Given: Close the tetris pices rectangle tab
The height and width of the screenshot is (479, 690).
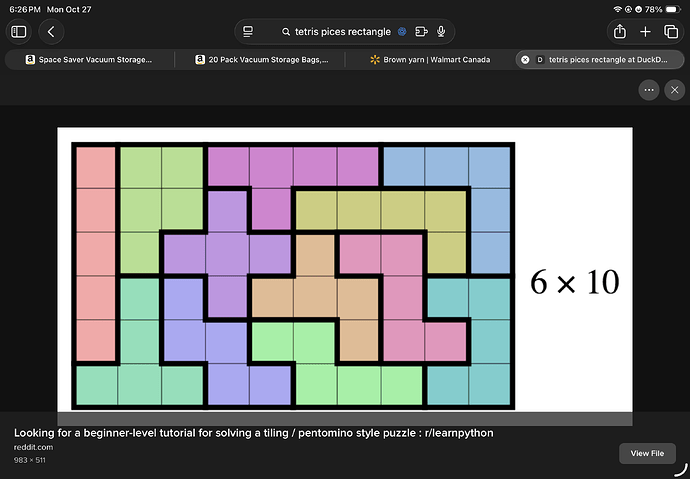Looking at the screenshot, I should click(525, 60).
